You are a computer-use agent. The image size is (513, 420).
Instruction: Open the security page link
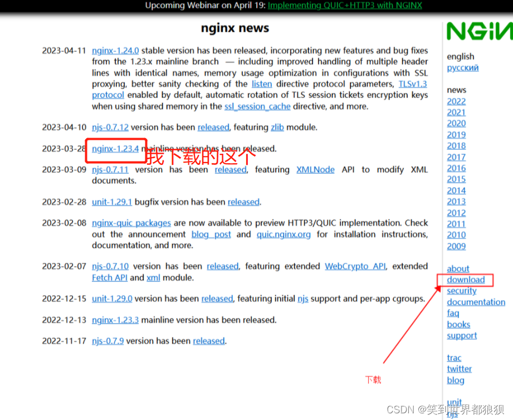pyautogui.click(x=462, y=291)
